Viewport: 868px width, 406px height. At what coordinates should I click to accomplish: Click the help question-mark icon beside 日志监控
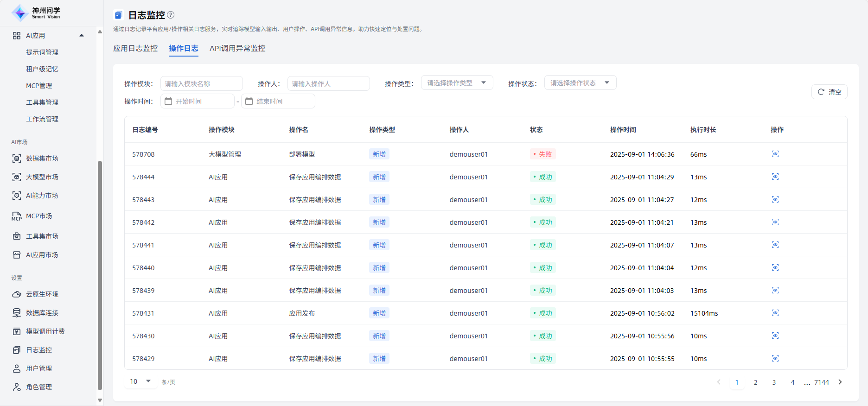click(x=171, y=15)
